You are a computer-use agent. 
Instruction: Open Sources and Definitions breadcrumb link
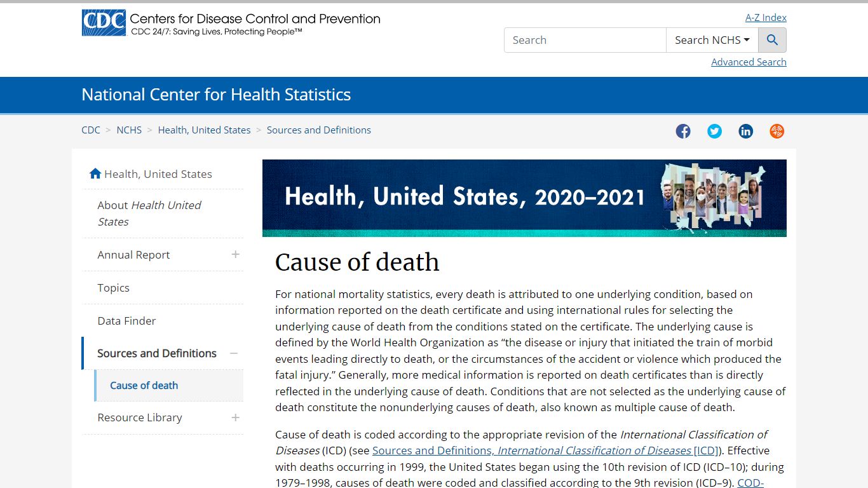[x=319, y=130]
